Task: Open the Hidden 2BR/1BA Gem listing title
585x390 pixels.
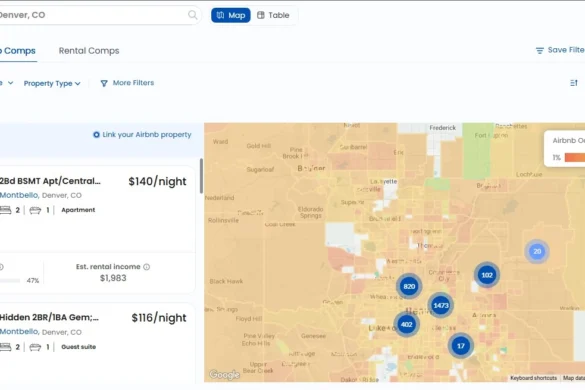Action: click(x=49, y=318)
